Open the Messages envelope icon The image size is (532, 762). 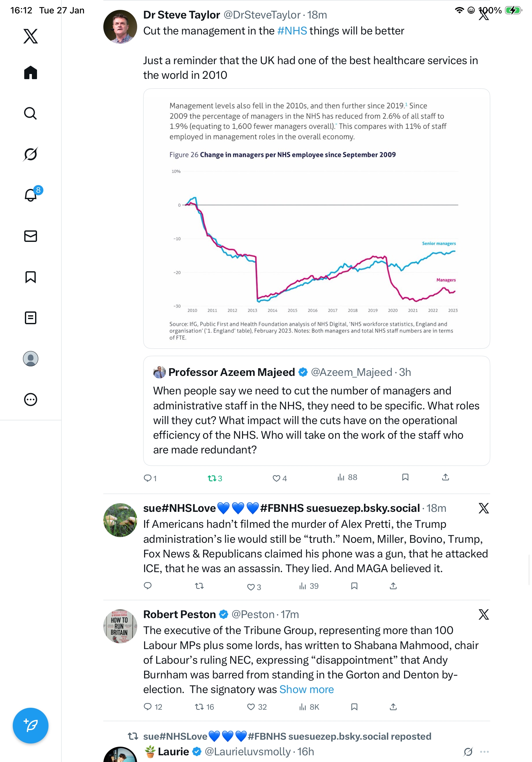tap(31, 236)
